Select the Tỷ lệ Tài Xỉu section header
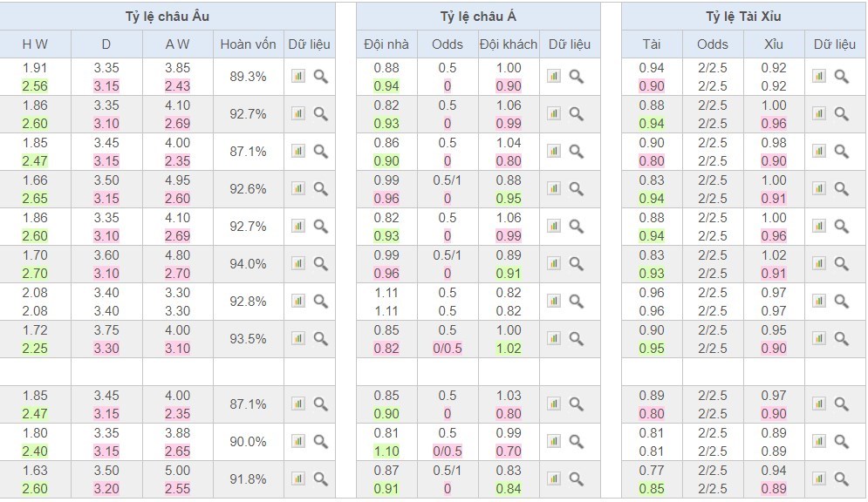Image resolution: width=868 pixels, height=502 pixels. (x=743, y=17)
